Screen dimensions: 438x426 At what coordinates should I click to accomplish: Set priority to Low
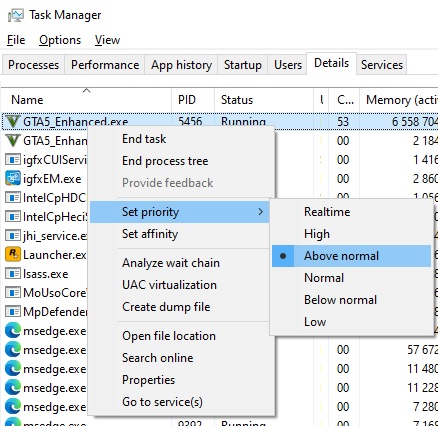click(x=351, y=322)
